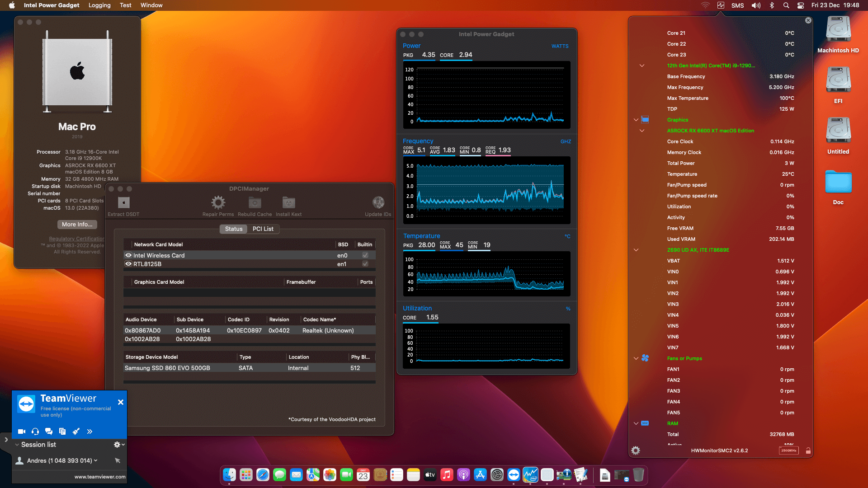The image size is (868, 488).
Task: Click remote cursor arrow next to Andres
Action: click(118, 460)
